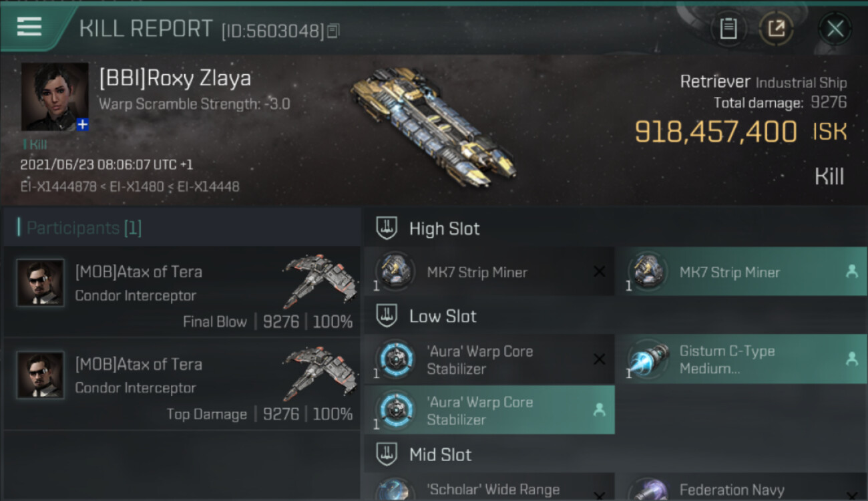
Task: Open the clipboard report icon
Action: click(x=728, y=29)
